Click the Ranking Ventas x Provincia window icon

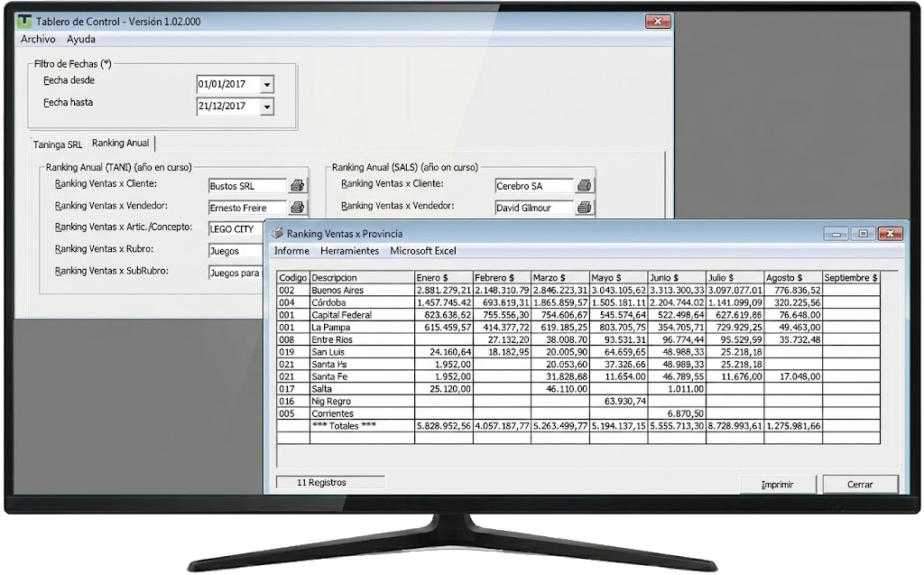[277, 234]
